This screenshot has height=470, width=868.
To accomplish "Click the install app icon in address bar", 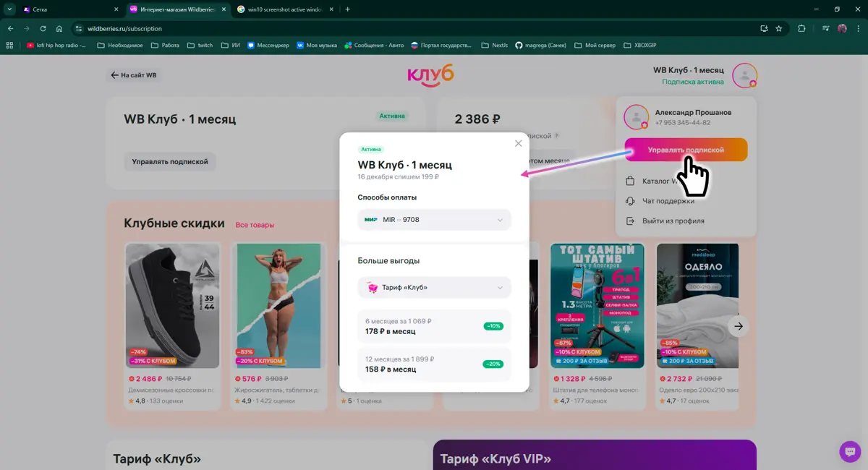I will [764, 28].
